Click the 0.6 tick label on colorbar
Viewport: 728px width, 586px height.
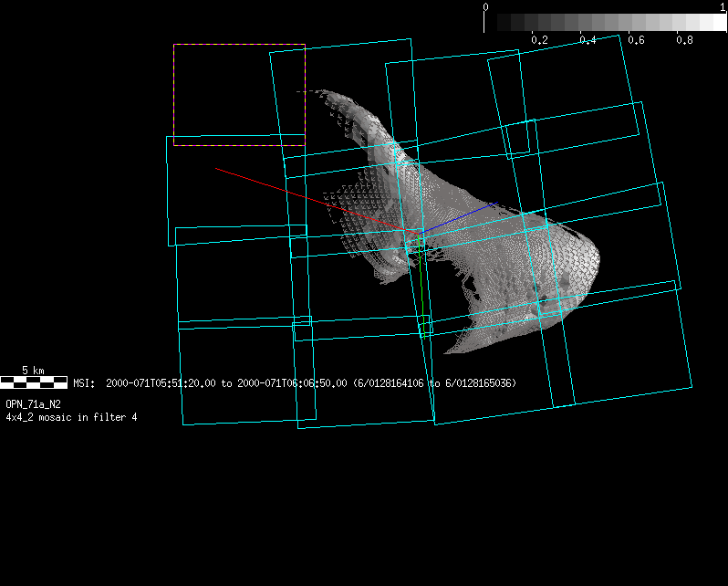pos(637,41)
